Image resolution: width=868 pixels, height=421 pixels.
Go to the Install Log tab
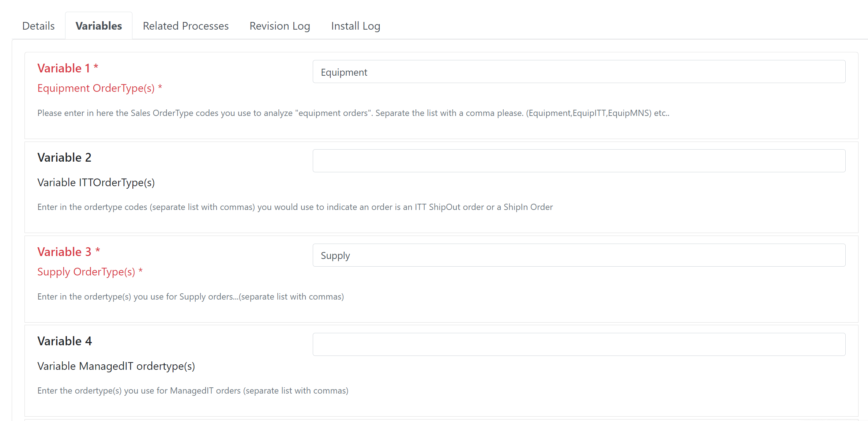pyautogui.click(x=356, y=26)
